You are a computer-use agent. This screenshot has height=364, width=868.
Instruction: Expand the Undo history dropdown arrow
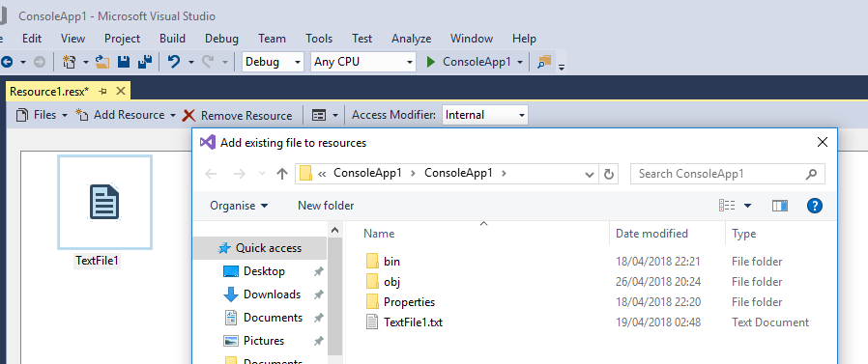point(191,62)
